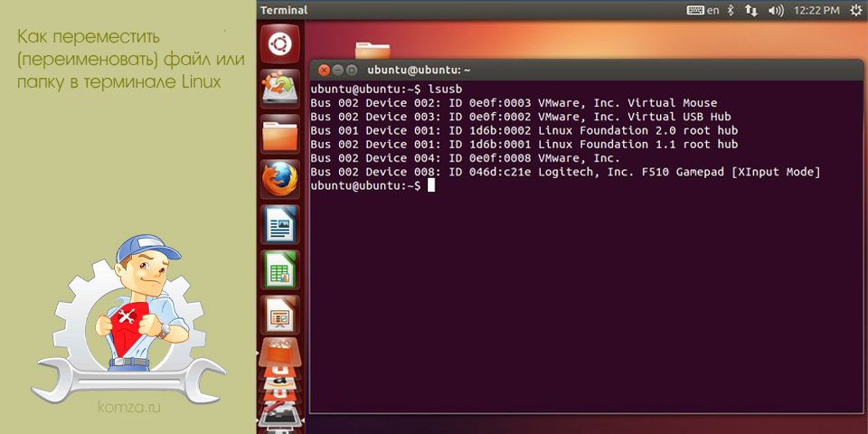Open the sound volume indicator menu
This screenshot has width=868, height=434.
pyautogui.click(x=777, y=10)
